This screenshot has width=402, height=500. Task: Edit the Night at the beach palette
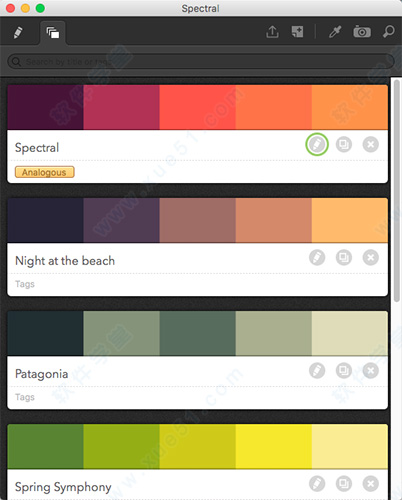coord(317,257)
